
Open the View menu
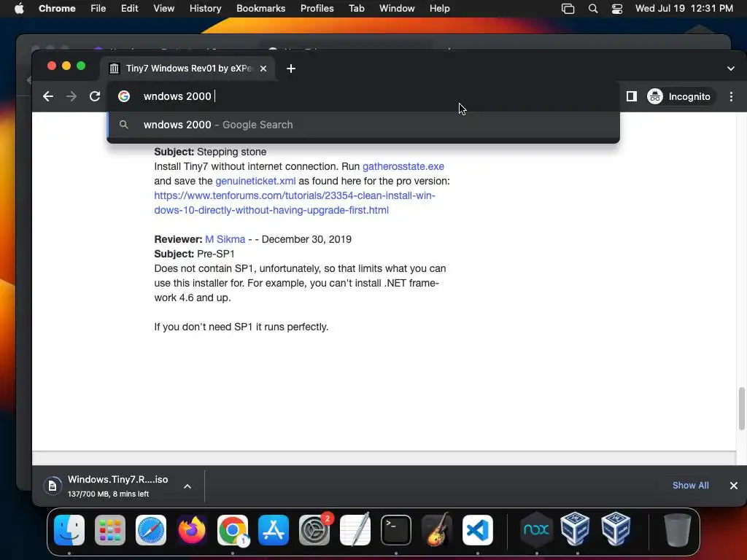pyautogui.click(x=163, y=9)
